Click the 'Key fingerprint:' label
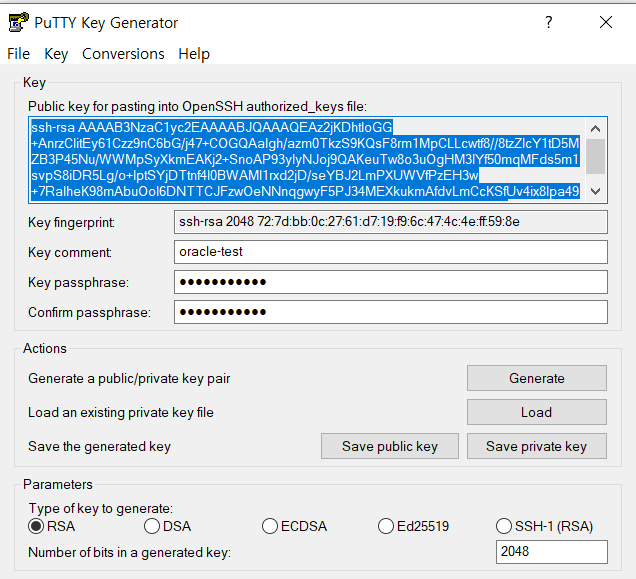636x579 pixels. click(71, 222)
